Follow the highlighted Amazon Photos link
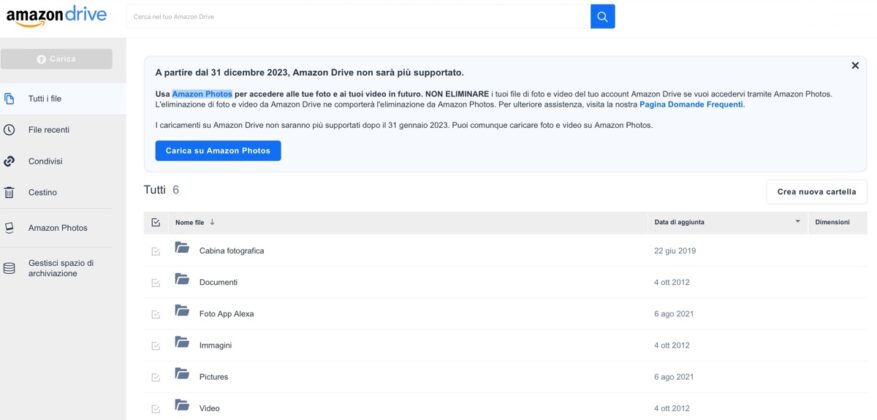877x420 pixels. tap(202, 94)
